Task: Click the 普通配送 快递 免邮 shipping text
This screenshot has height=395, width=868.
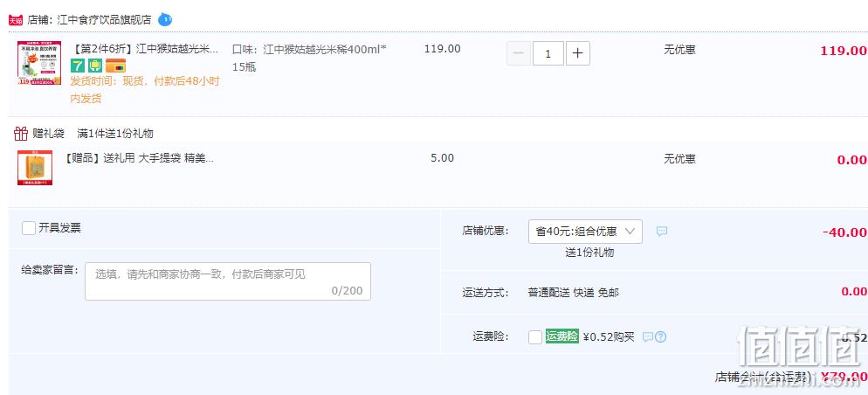Action: coord(574,293)
